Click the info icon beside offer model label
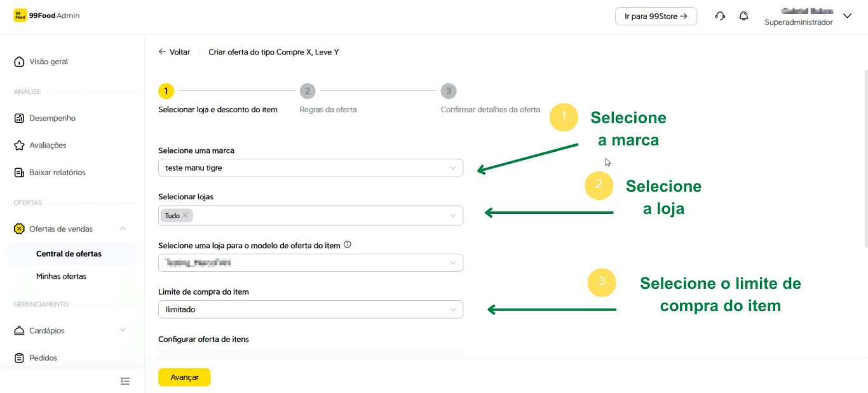This screenshot has height=393, width=868. [348, 245]
